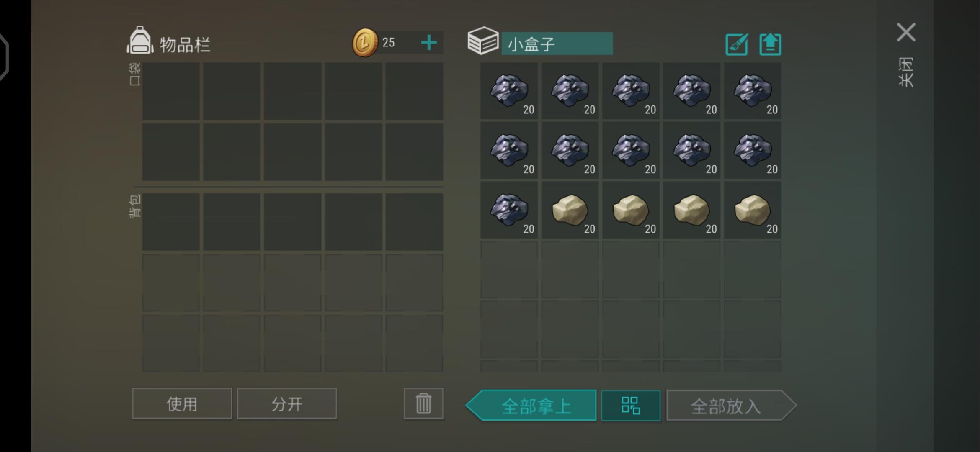Click the stacked box icon beside 小盒子
The width and height of the screenshot is (980, 452).
[x=483, y=41]
